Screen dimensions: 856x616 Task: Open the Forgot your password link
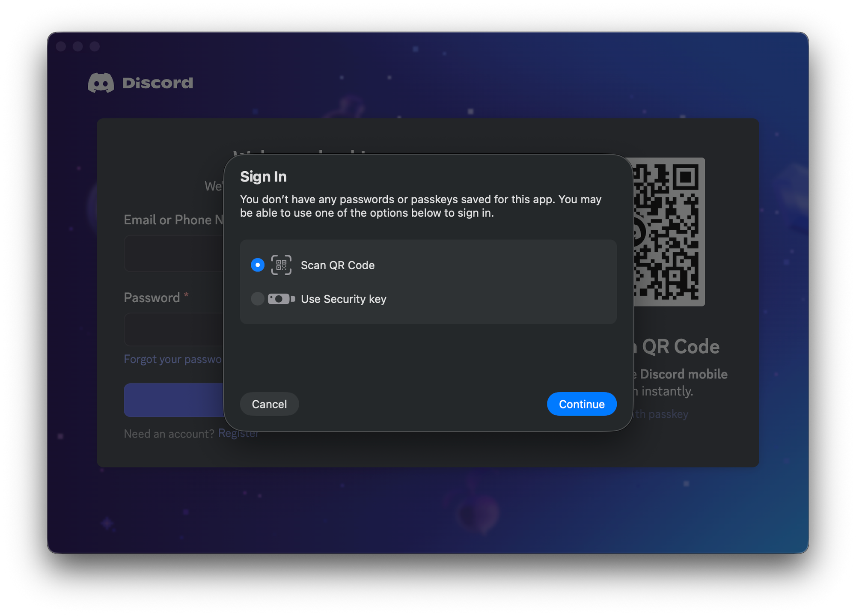(173, 359)
